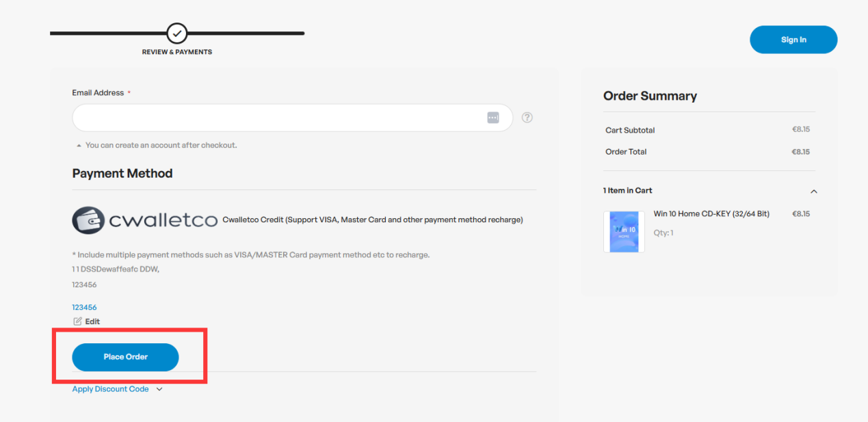868x422 pixels.
Task: Click the Order Summary heading
Action: [650, 96]
